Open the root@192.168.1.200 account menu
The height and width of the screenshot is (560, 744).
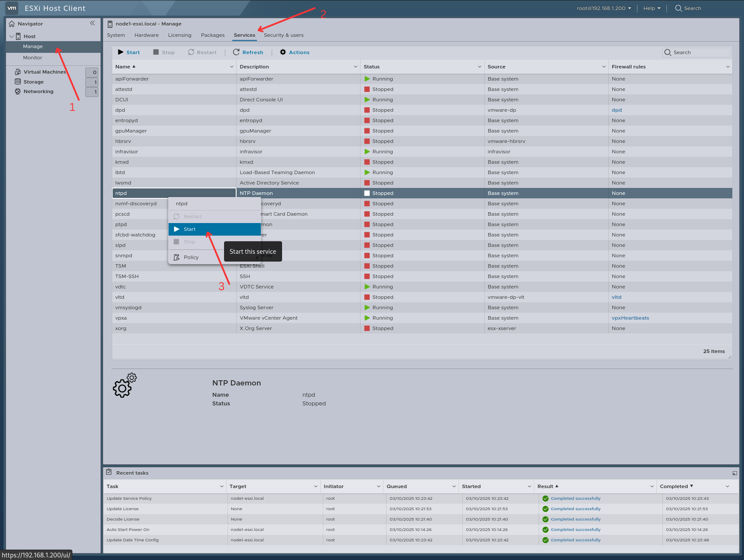click(x=602, y=8)
